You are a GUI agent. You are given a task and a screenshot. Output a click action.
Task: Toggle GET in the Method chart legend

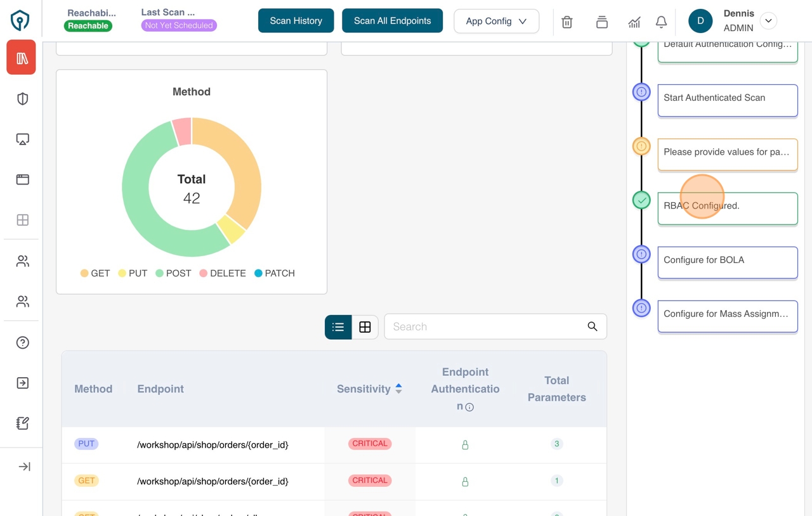tap(95, 273)
